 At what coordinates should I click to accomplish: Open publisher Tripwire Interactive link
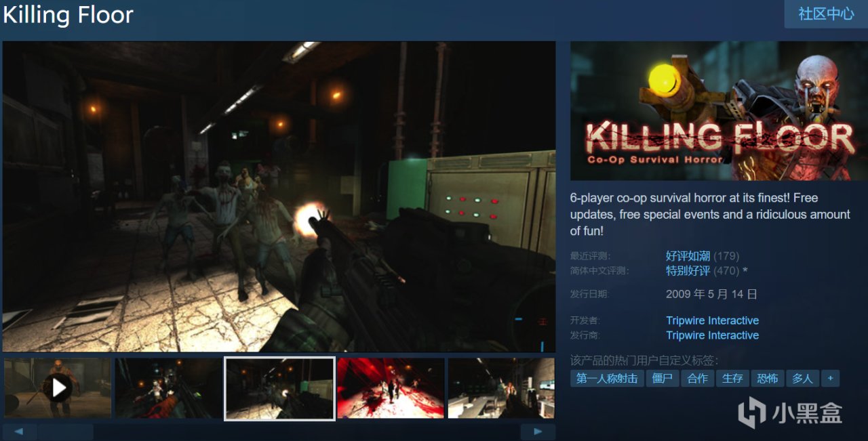(x=712, y=335)
